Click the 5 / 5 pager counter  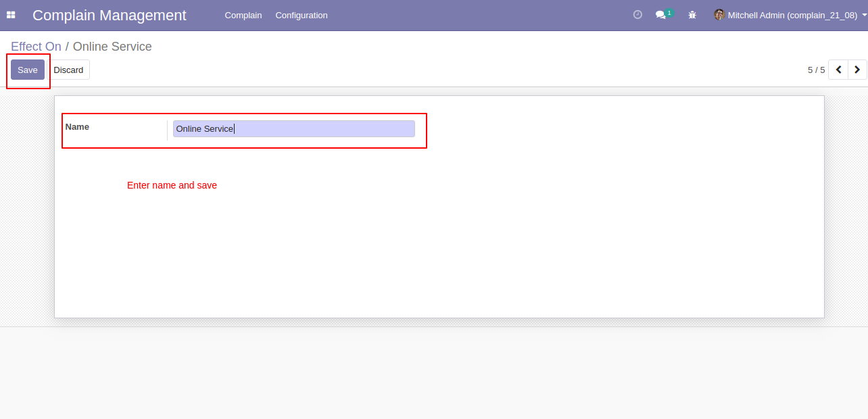tap(816, 70)
